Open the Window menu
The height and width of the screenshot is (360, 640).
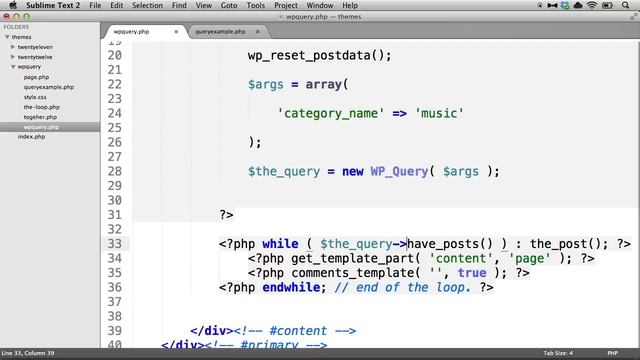coord(320,5)
